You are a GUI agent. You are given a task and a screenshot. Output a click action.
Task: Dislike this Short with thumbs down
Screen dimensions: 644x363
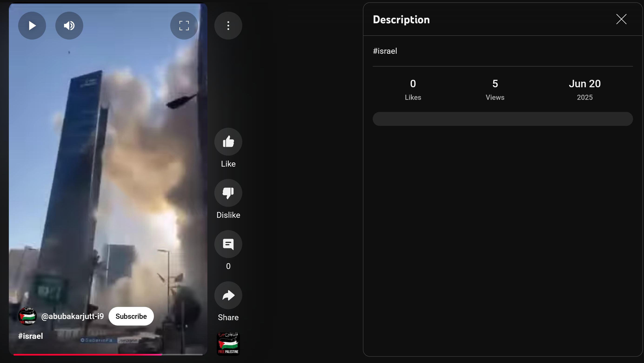coord(228,193)
